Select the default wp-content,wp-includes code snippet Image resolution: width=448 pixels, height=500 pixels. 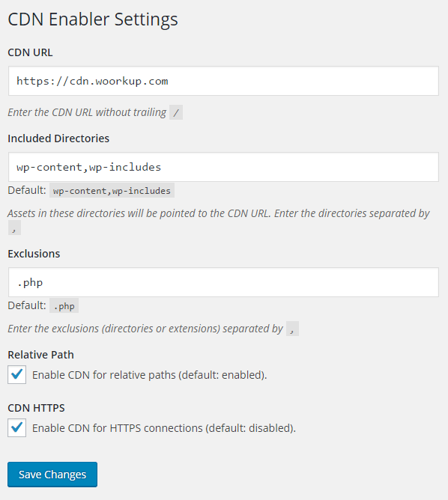click(x=112, y=190)
